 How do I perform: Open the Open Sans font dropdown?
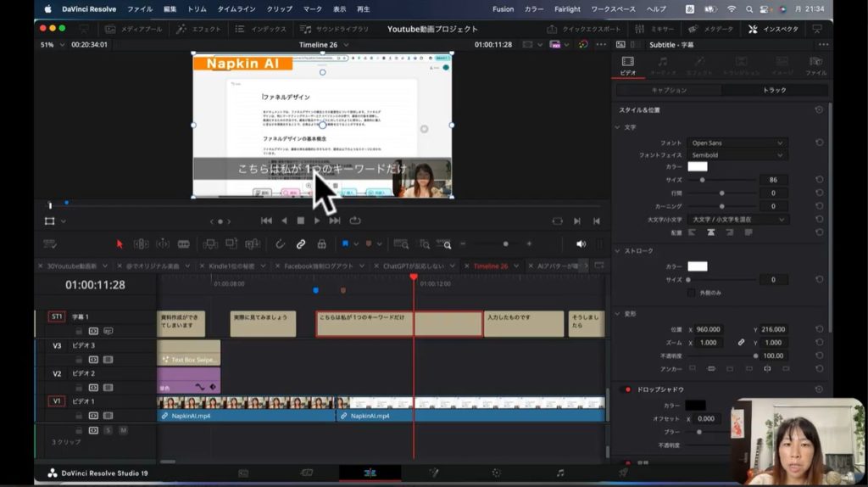[x=737, y=143]
